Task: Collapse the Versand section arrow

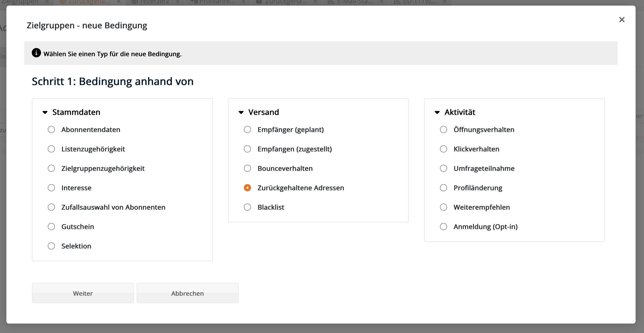Action: coord(241,112)
